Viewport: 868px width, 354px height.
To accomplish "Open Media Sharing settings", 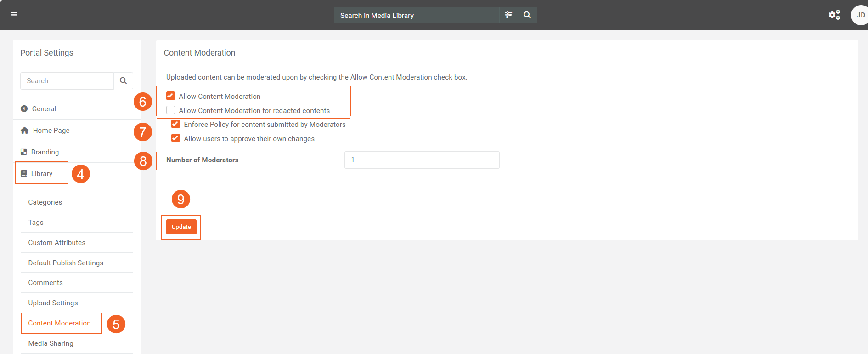I will pyautogui.click(x=51, y=343).
